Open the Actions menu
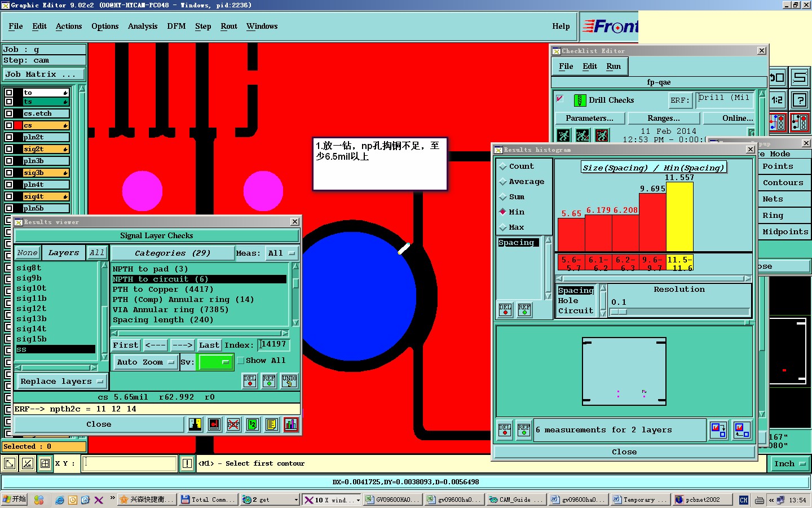812x508 pixels. coord(69,27)
